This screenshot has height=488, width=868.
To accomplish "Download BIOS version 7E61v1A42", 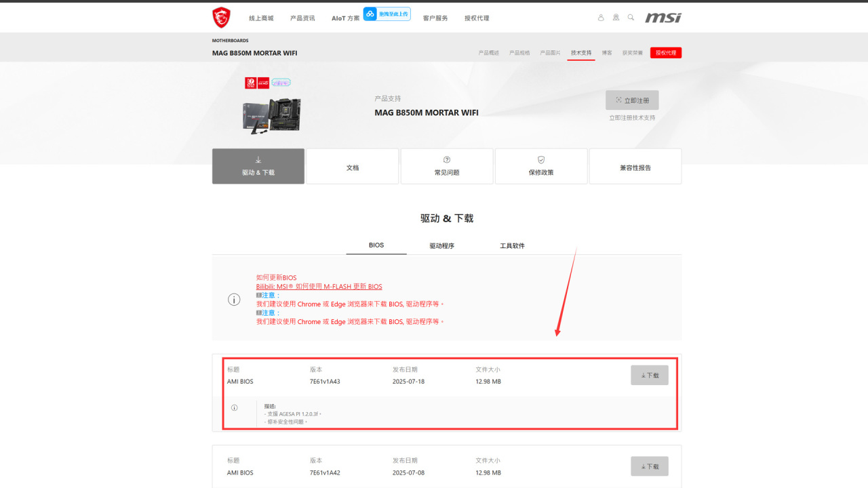I will pos(650,466).
